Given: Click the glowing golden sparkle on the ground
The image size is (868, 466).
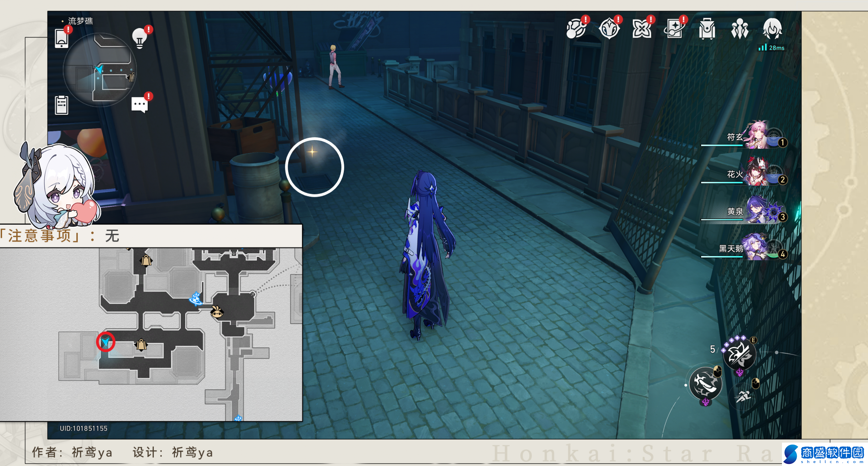Looking at the screenshot, I should pos(312,152).
